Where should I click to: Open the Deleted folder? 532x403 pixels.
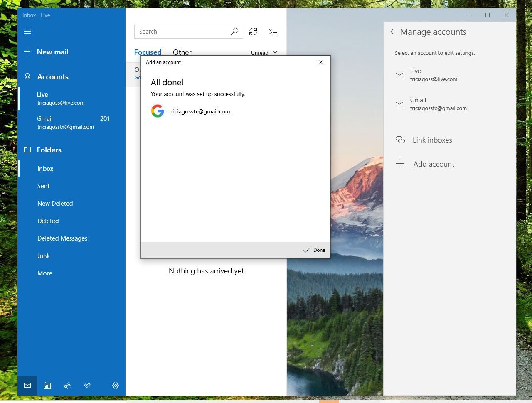coord(71,221)
